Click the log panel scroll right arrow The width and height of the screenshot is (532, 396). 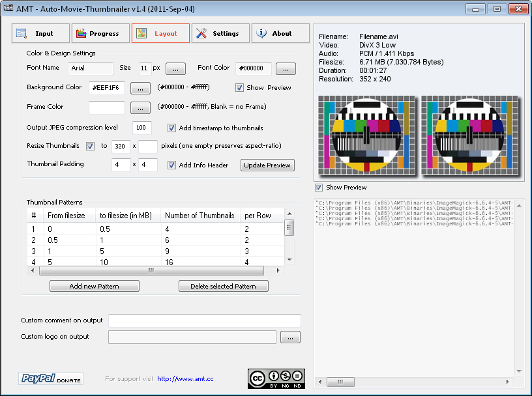pos(508,382)
